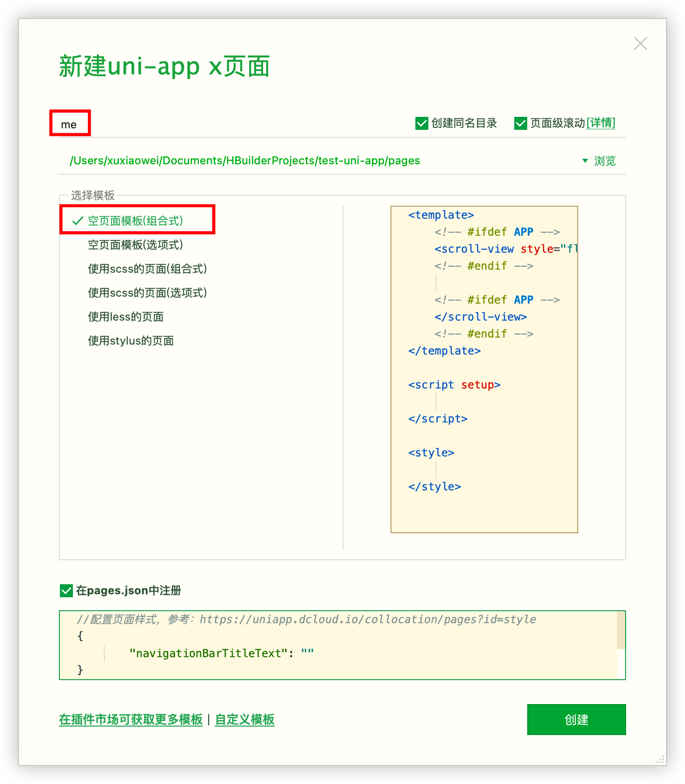
Task: Pick the 使用less的页面 template
Action: (x=126, y=317)
